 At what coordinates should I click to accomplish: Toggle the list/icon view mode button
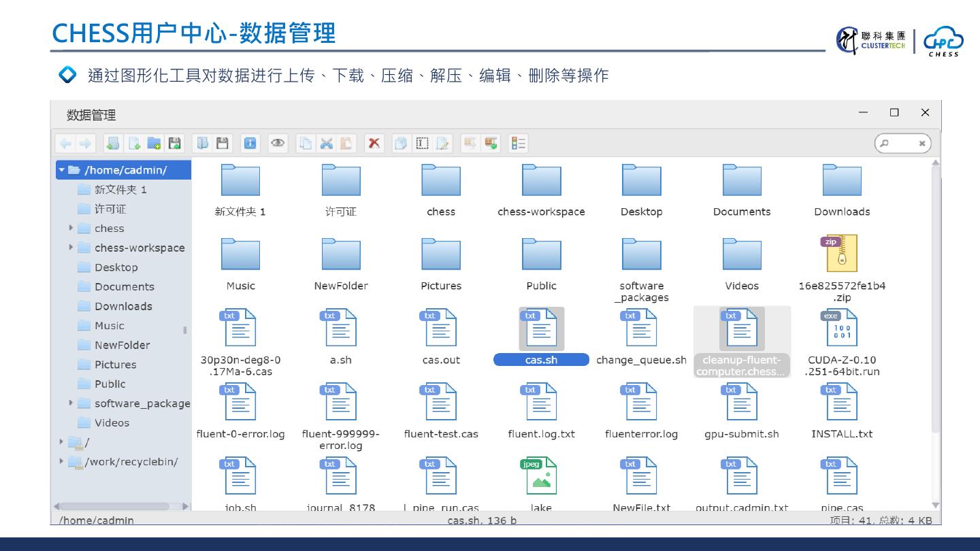coord(519,144)
